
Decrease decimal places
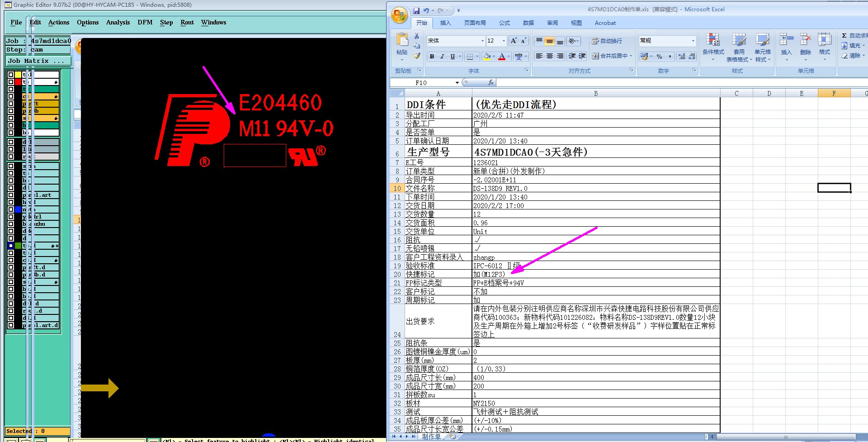[x=692, y=57]
